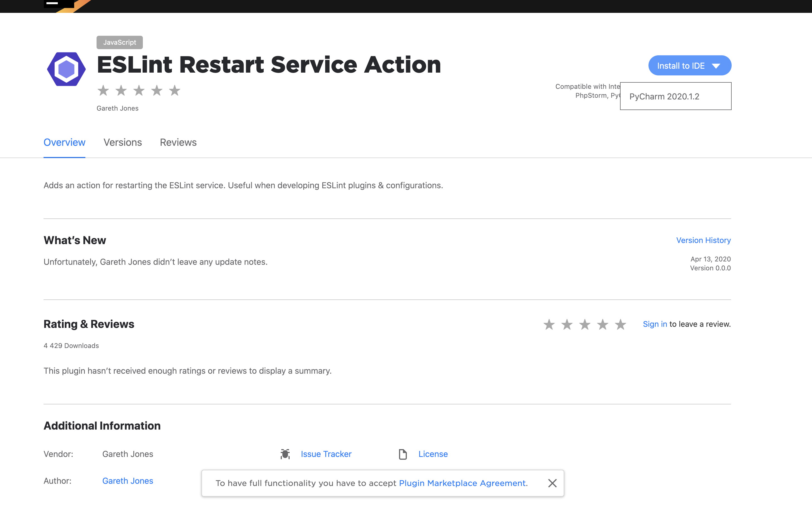Click the Apr 13, 2020 release date

point(711,259)
